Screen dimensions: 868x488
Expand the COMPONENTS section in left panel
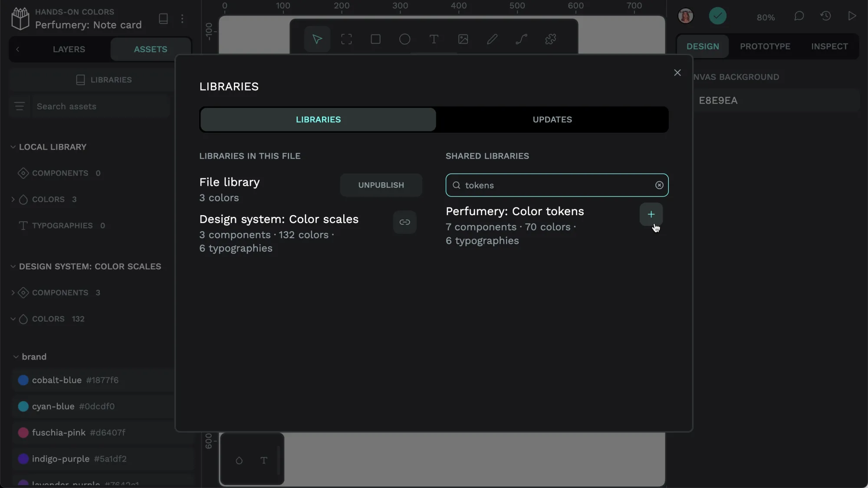pyautogui.click(x=13, y=292)
